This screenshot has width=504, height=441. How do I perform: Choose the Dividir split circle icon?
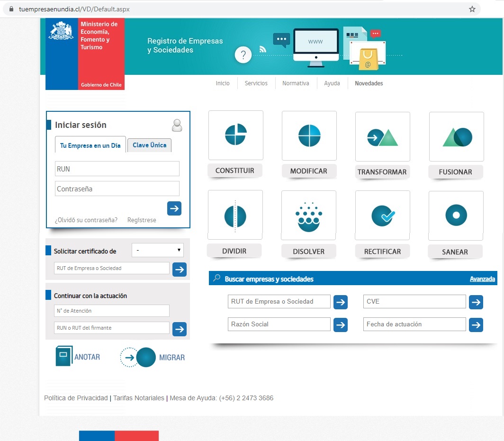(235, 216)
